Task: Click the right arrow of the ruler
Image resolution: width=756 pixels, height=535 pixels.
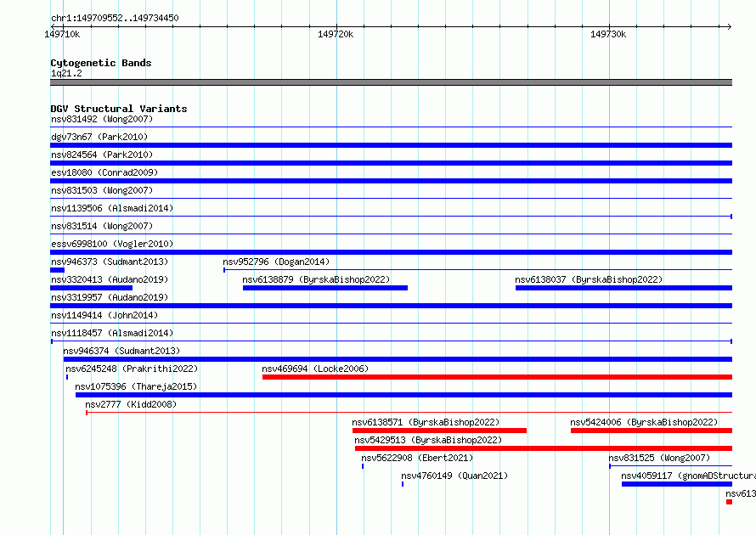Action: pyautogui.click(x=729, y=26)
